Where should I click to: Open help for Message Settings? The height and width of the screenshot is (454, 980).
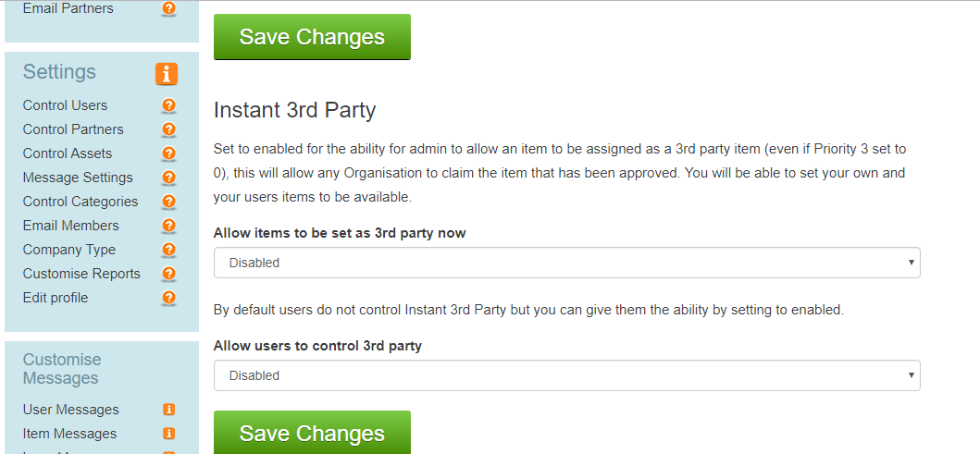tap(168, 178)
